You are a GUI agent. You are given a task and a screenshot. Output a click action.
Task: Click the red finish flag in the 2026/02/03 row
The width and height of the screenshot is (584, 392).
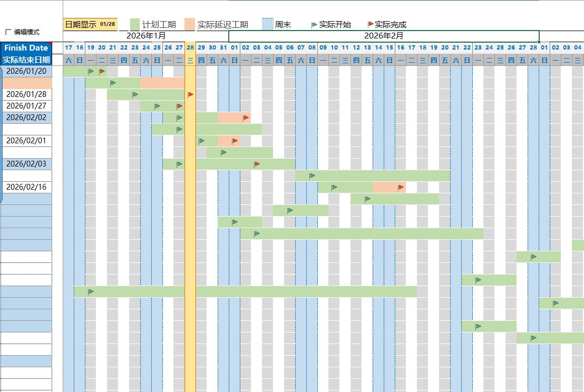tap(257, 164)
